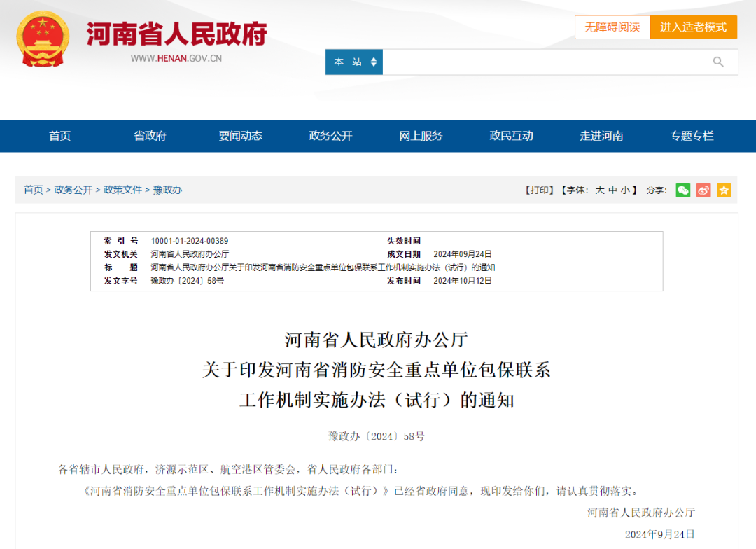Open the 政民互动 navigation menu
Image resolution: width=756 pixels, height=549 pixels.
[512, 136]
